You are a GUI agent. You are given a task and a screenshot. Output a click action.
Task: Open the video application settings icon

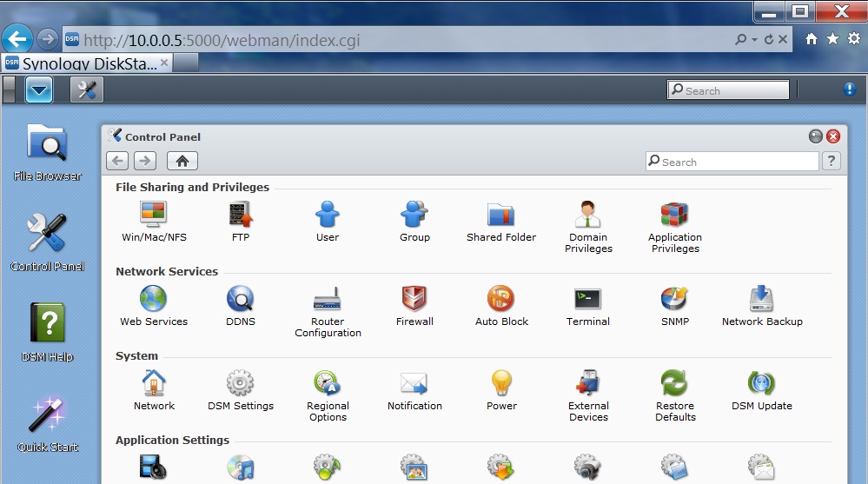(x=153, y=467)
